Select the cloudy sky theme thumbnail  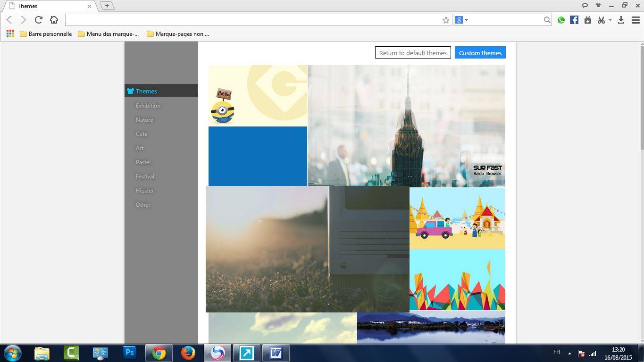click(283, 328)
